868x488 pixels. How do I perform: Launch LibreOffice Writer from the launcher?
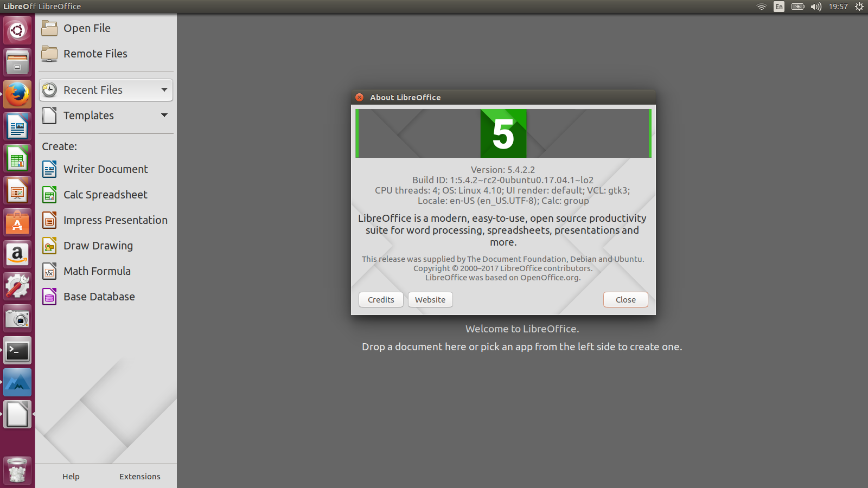(17, 126)
